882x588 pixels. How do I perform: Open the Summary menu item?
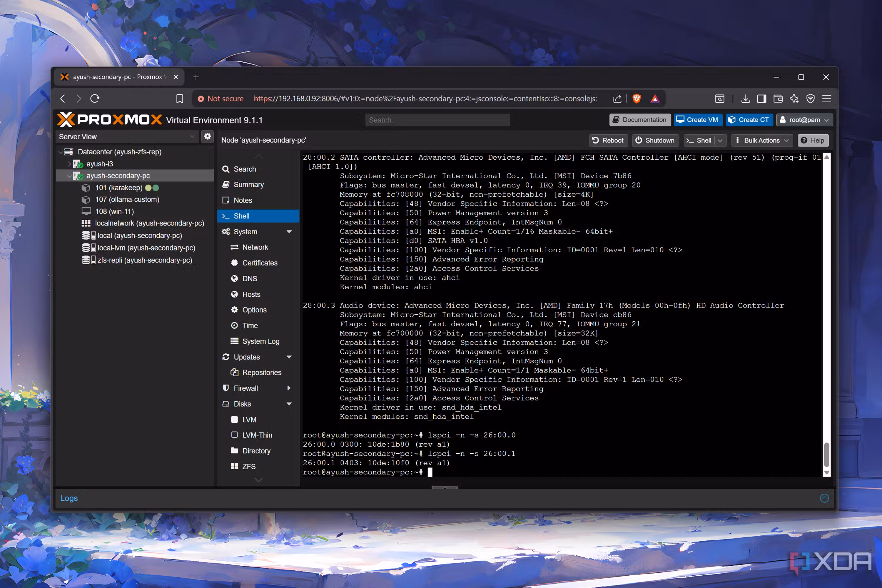click(258, 185)
